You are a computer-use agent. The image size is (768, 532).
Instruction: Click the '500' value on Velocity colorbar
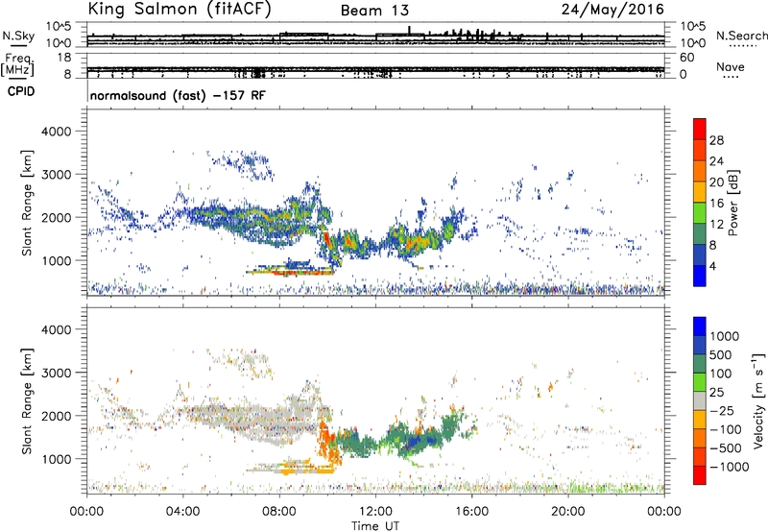point(721,355)
